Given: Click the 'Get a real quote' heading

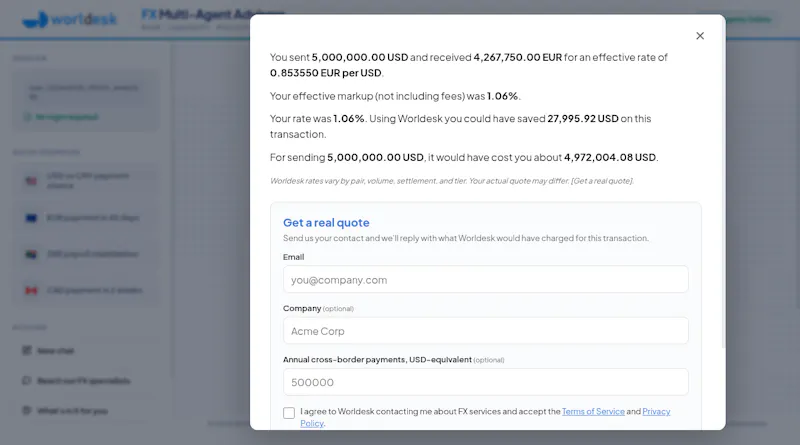Looking at the screenshot, I should [x=326, y=222].
